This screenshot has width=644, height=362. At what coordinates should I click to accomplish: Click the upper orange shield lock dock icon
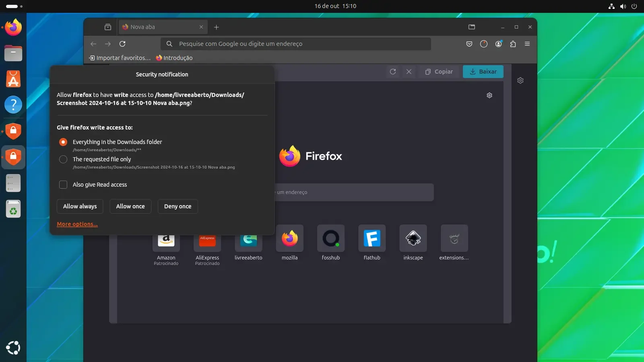click(13, 131)
